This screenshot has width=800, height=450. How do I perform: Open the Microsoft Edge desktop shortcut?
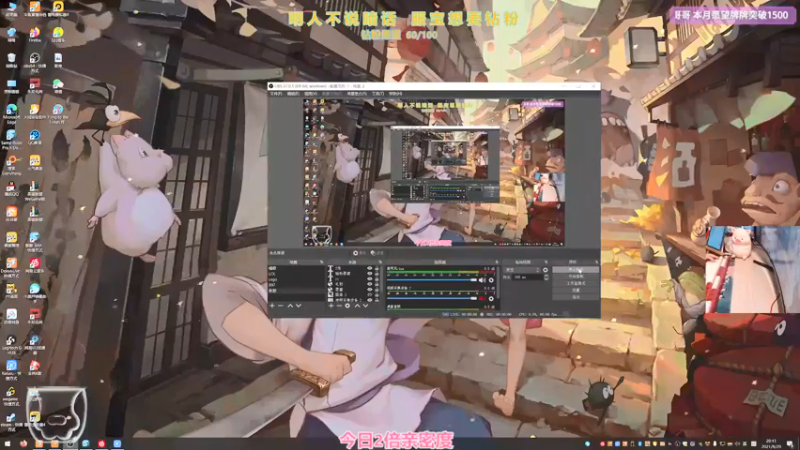(11, 112)
